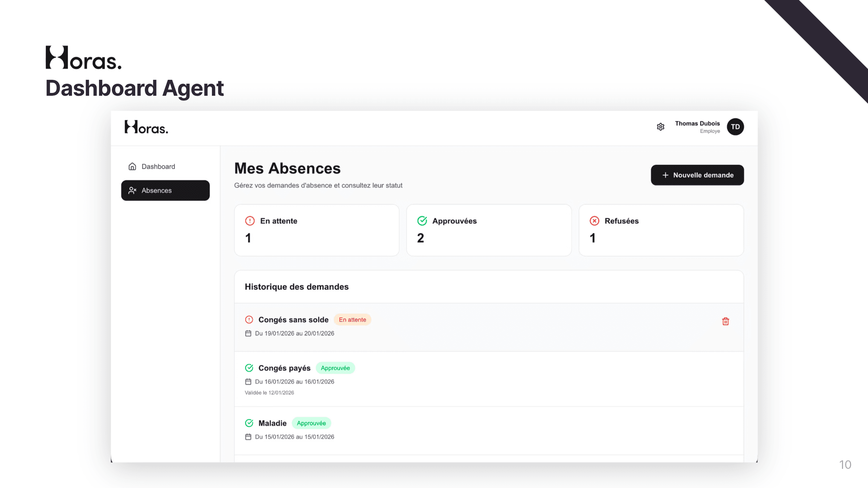Click the Du 16/01/2026 au 16/01/2026 text

pyautogui.click(x=295, y=382)
